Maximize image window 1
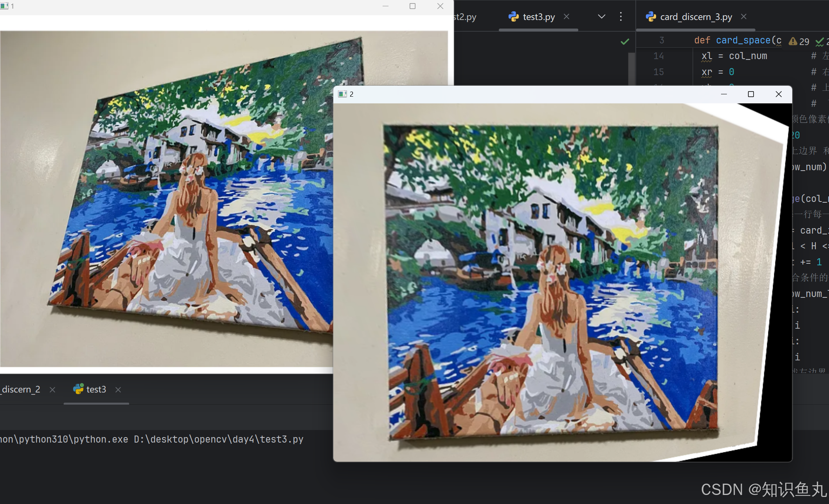Image resolution: width=829 pixels, height=504 pixels. coord(412,6)
